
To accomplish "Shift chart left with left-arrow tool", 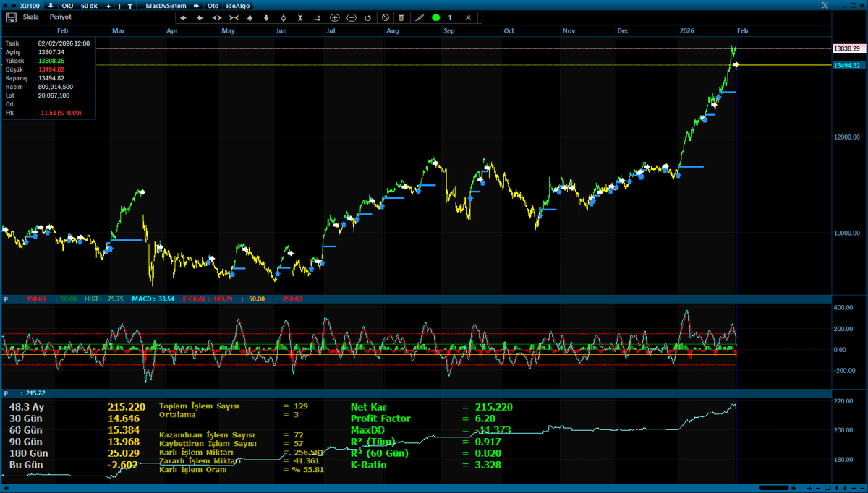I will coord(183,17).
